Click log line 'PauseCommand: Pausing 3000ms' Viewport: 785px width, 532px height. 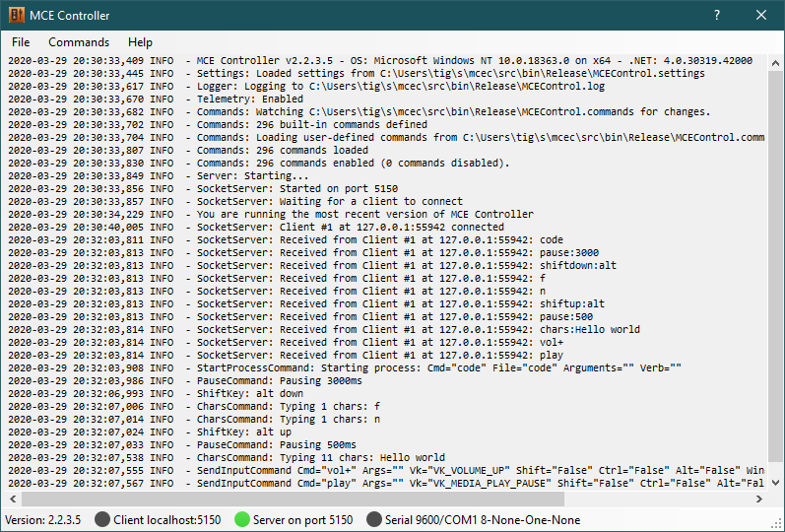point(185,380)
